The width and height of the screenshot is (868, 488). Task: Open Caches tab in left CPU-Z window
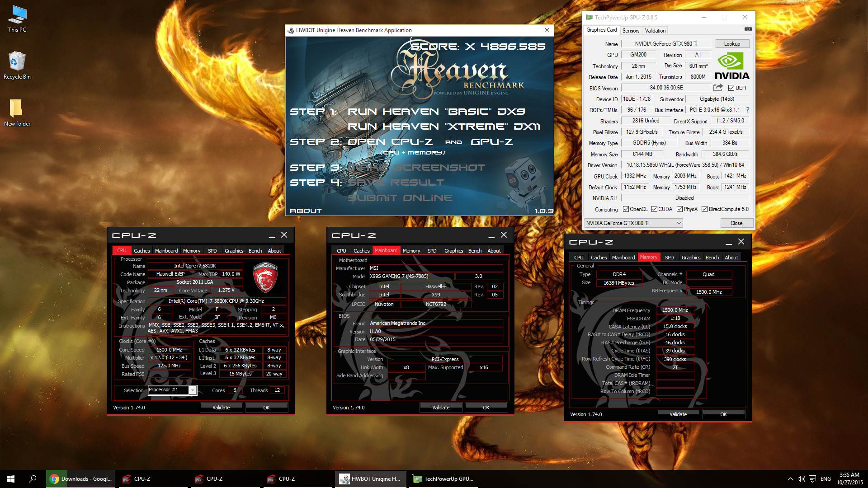tap(142, 251)
